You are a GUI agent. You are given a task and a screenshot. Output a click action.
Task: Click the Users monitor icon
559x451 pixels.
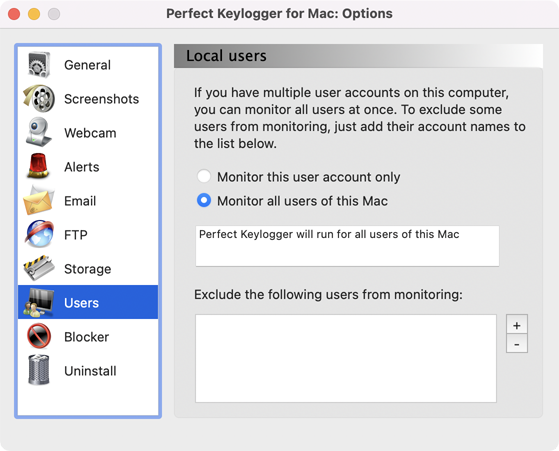[x=39, y=302]
